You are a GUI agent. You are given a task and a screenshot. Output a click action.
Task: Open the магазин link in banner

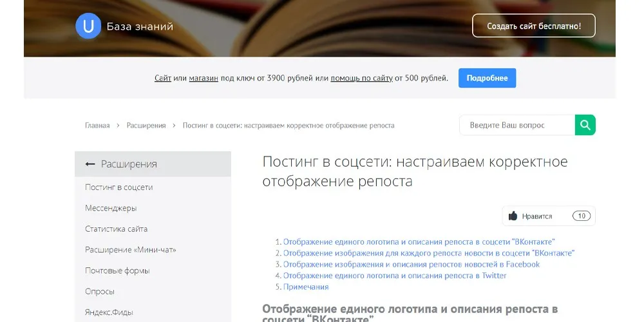click(204, 78)
